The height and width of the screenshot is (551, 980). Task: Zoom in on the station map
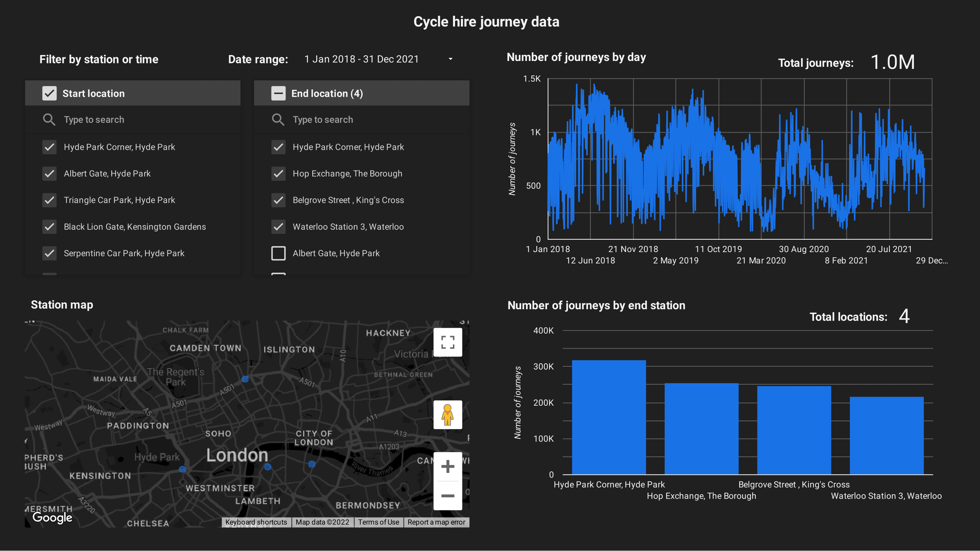[x=448, y=466]
